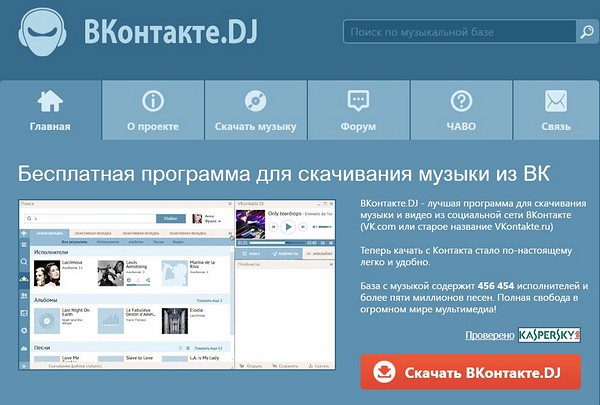Screen dimensions: 600x405
Task: Click the envelope icon above Связь
Action: pyautogui.click(x=556, y=101)
